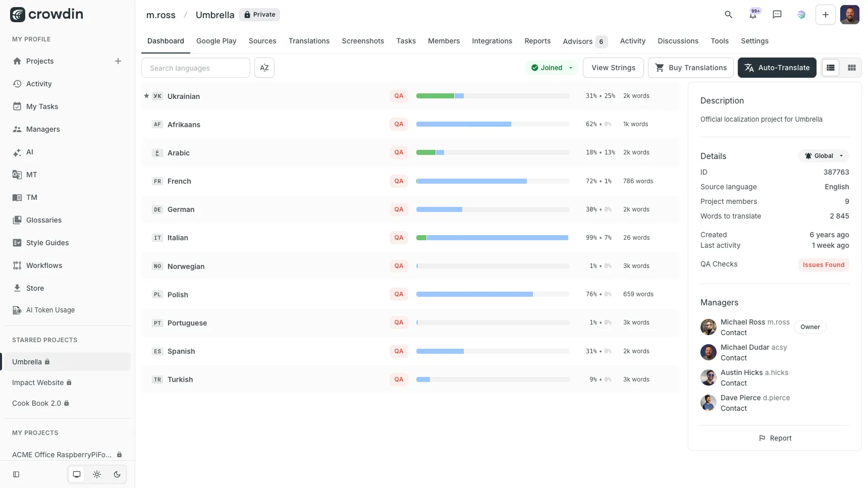Contact Dave Pierce
Screen dimensions: 868x488
coord(734,408)
